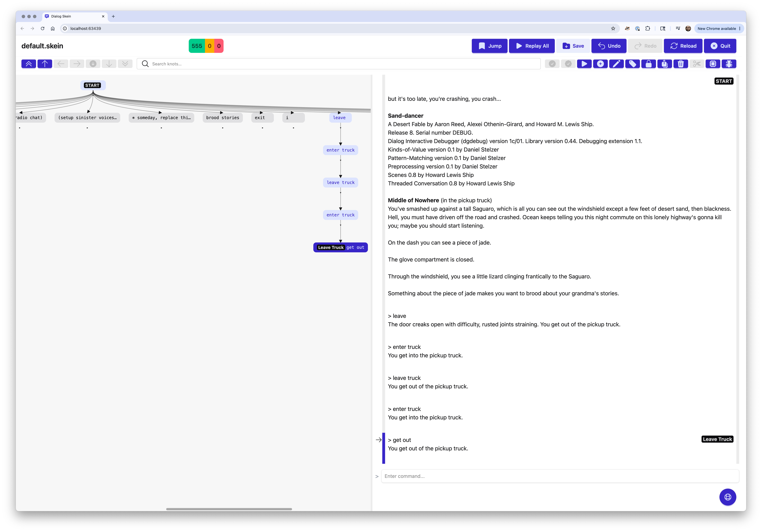Click the play triangle icon in the knot toolbar
This screenshot has width=762, height=532.
tap(584, 64)
